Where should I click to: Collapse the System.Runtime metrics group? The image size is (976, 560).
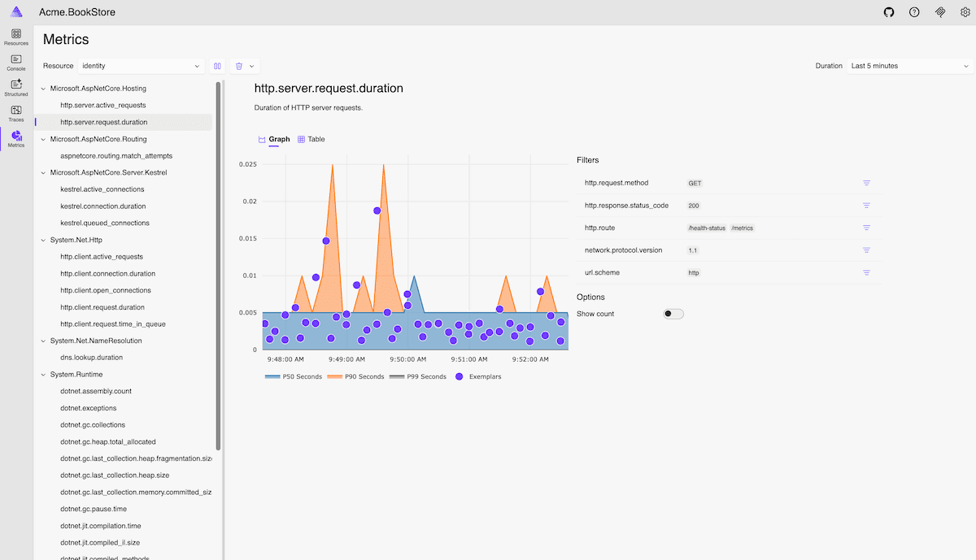(x=42, y=374)
